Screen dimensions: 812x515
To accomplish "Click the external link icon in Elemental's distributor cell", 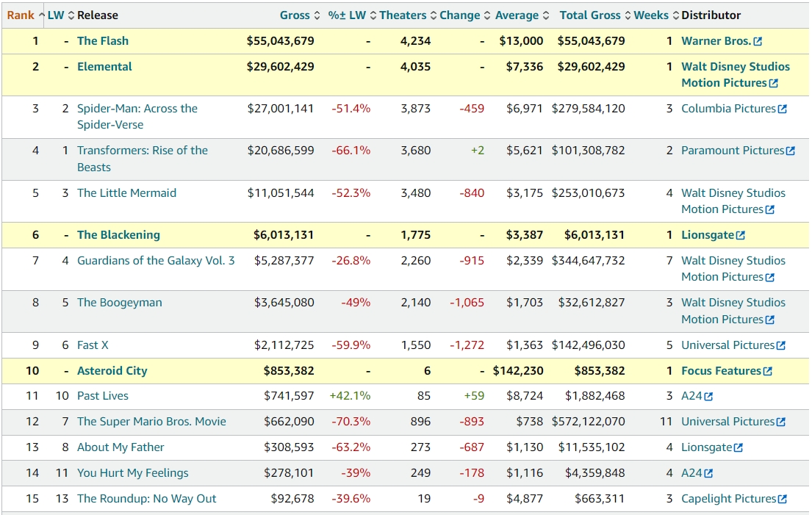I will (x=774, y=83).
